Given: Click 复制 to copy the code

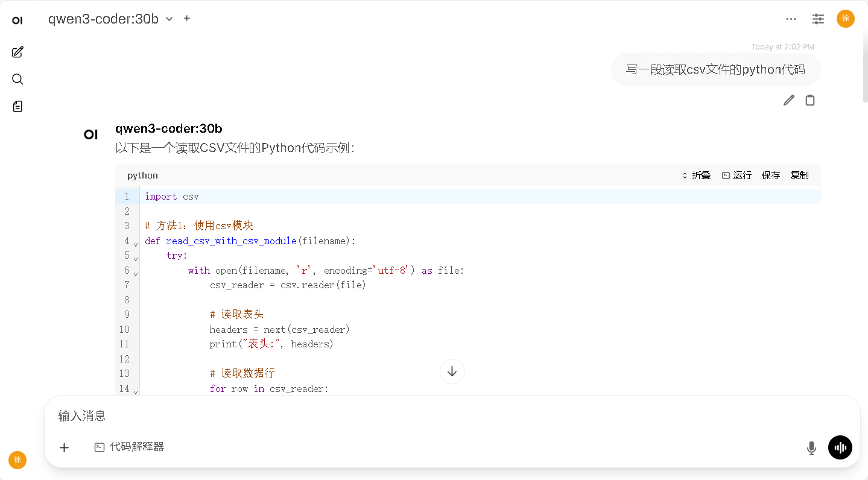Looking at the screenshot, I should pos(799,175).
